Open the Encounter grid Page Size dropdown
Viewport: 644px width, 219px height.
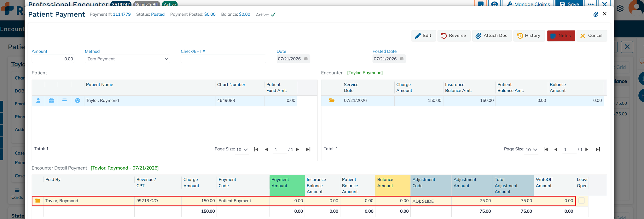tap(531, 150)
